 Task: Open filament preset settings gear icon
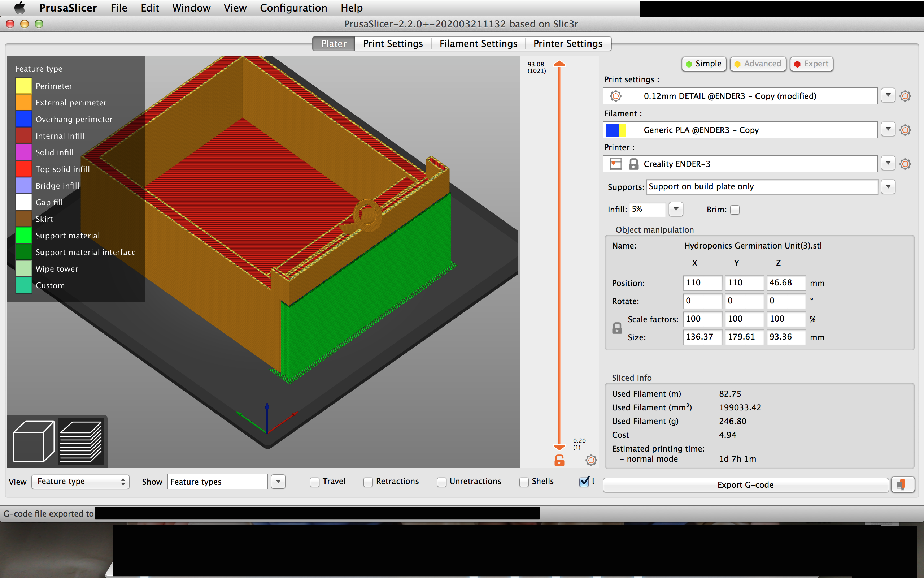pos(905,130)
